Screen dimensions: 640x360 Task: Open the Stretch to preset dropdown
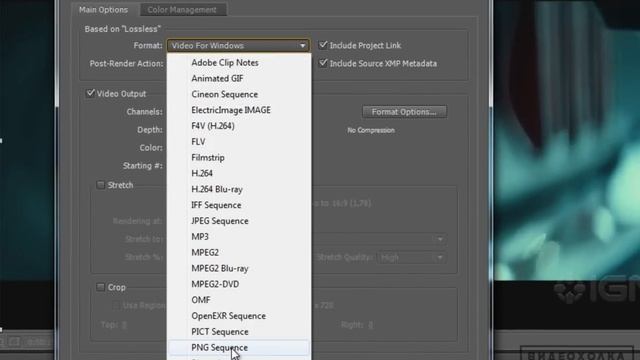pos(378,239)
